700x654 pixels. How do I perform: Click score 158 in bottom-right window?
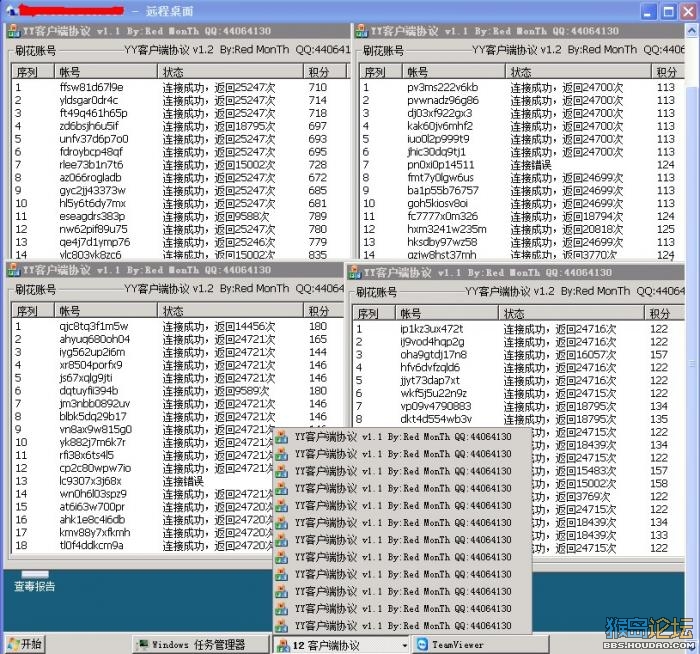[659, 484]
